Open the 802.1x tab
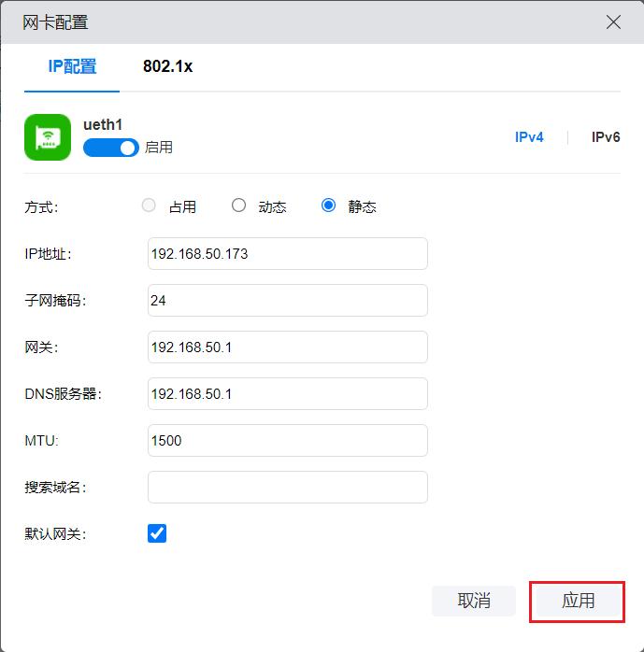 point(167,67)
